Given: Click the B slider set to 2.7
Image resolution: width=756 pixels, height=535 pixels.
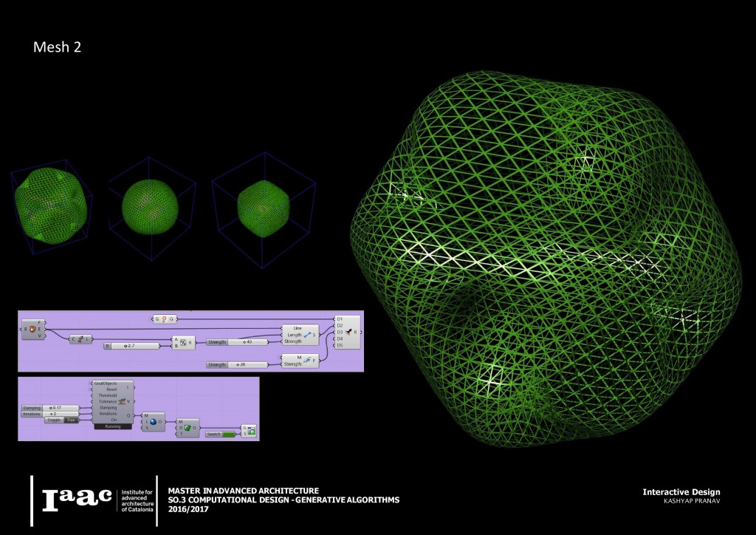Looking at the screenshot, I should (x=136, y=345).
